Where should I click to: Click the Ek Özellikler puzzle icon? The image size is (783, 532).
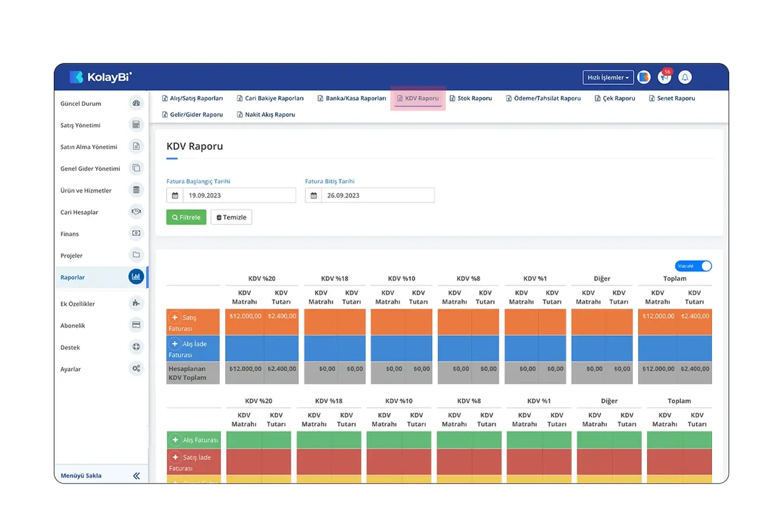[x=136, y=303]
